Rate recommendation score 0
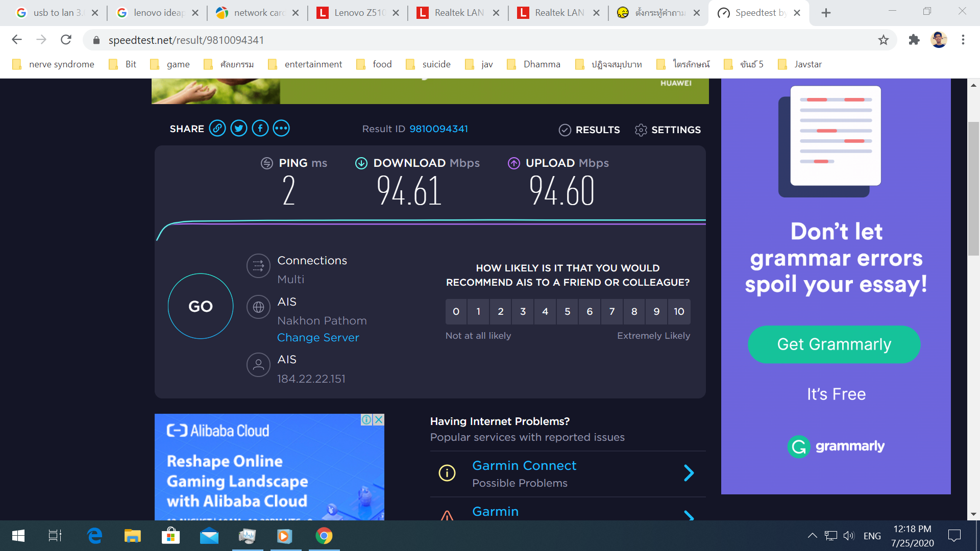The width and height of the screenshot is (980, 551). [x=456, y=312]
